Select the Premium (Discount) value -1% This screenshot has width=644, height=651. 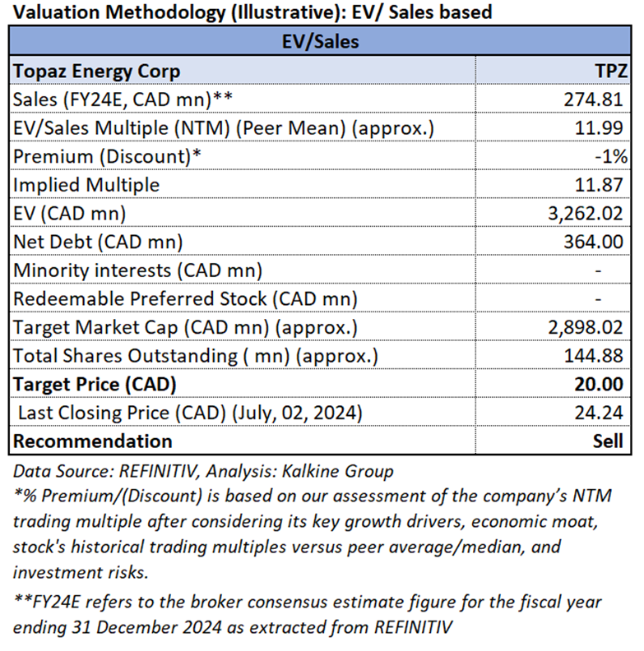tap(611, 156)
